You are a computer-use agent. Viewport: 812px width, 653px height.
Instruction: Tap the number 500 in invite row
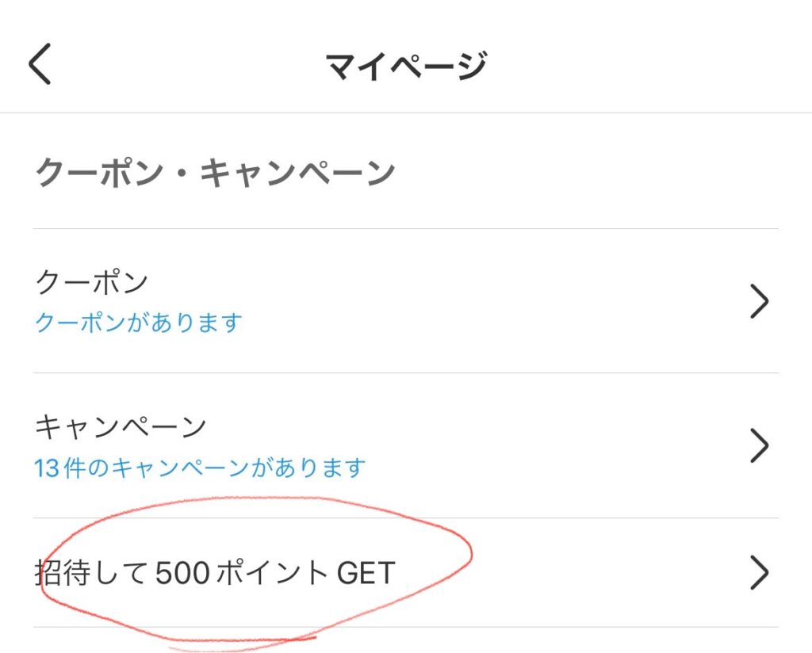click(183, 573)
